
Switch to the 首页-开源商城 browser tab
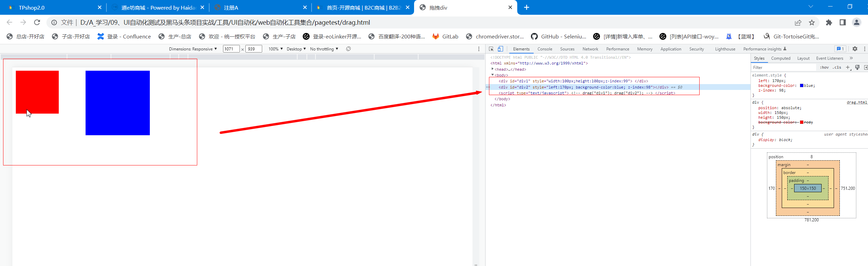pyautogui.click(x=363, y=8)
